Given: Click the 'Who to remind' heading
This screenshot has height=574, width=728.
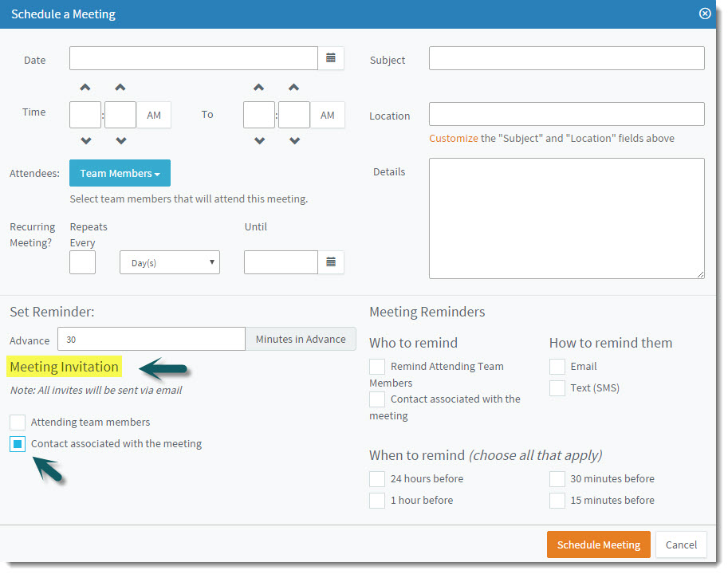Looking at the screenshot, I should (413, 343).
